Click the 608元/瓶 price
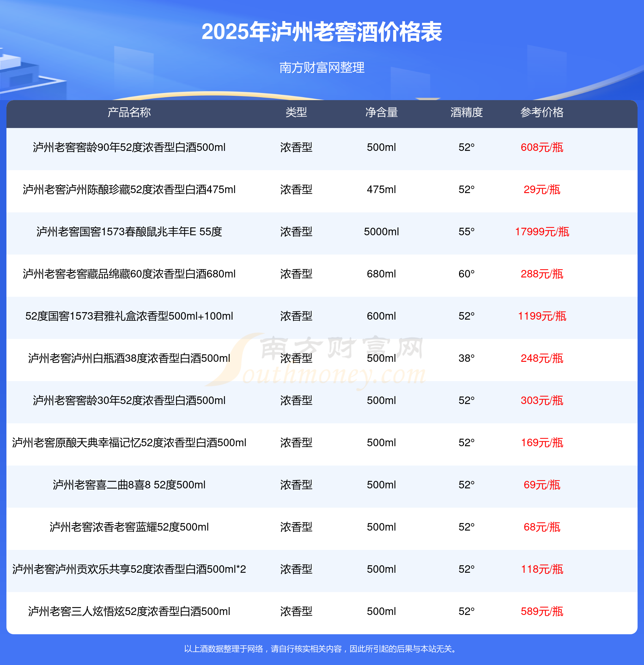Viewport: 644px width, 665px height. pyautogui.click(x=542, y=147)
